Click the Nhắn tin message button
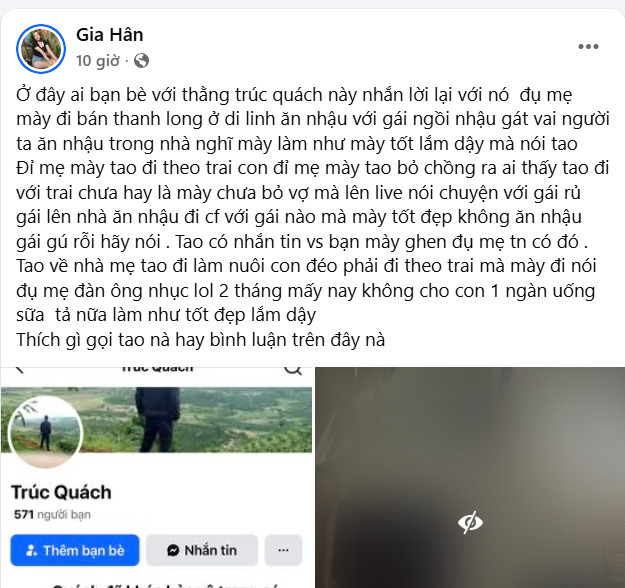 [202, 551]
